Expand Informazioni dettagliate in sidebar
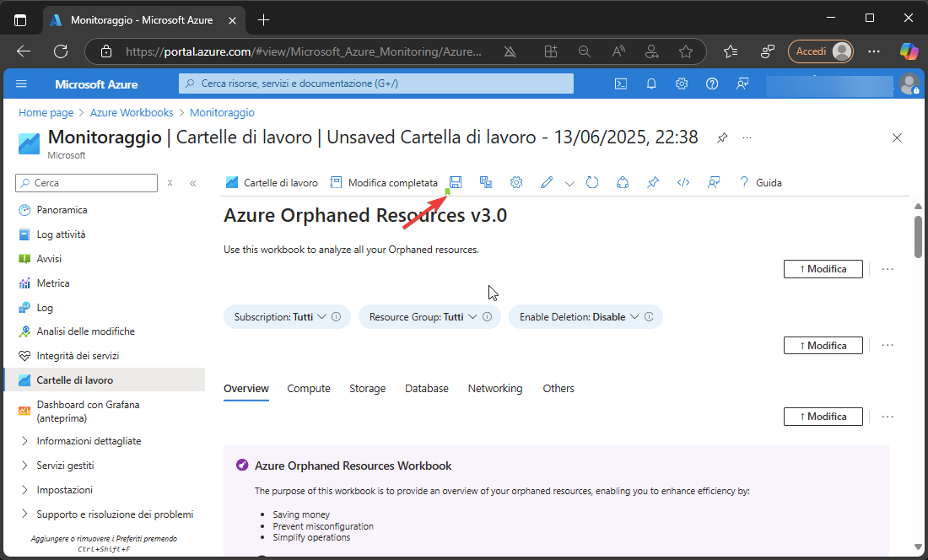The image size is (928, 560). tap(89, 441)
